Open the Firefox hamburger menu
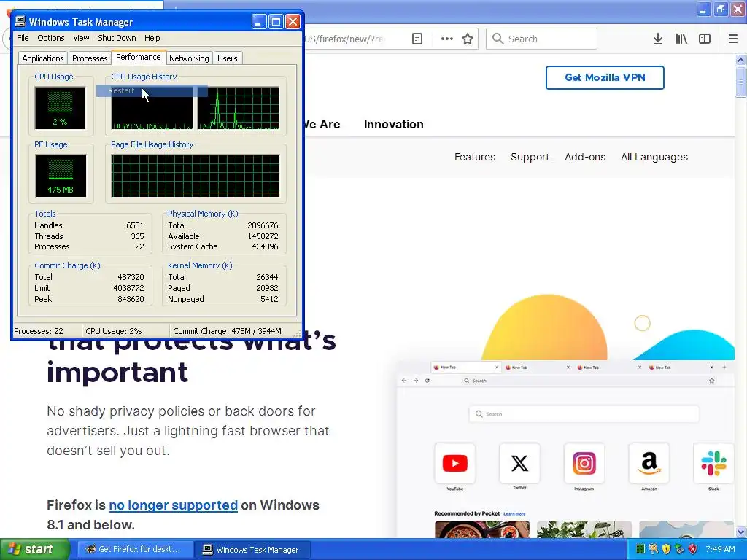Image resolution: width=747 pixels, height=560 pixels. pos(733,39)
